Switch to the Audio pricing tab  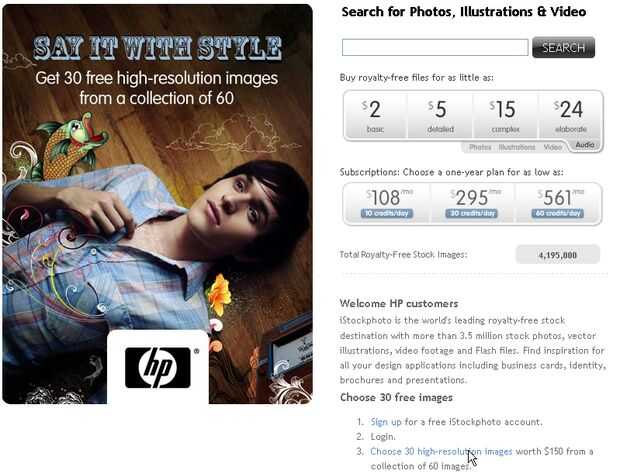[x=585, y=145]
